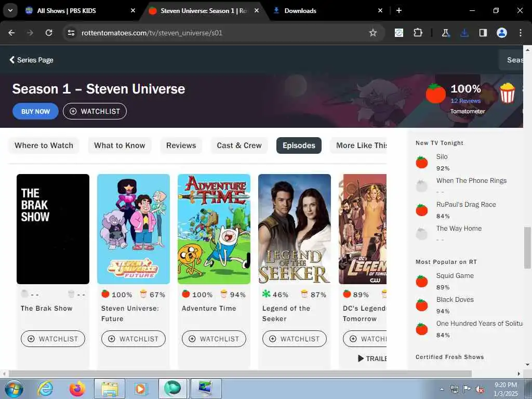Open the Windows Start button

coord(14,389)
